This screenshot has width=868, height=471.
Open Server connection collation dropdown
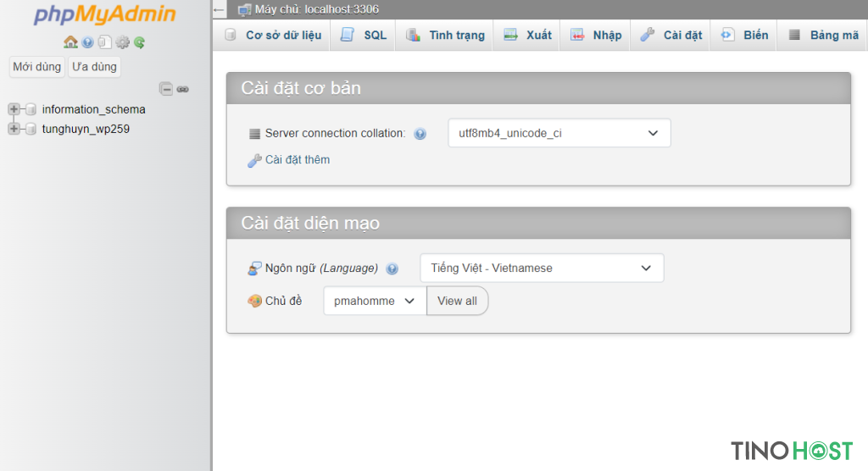tap(559, 133)
